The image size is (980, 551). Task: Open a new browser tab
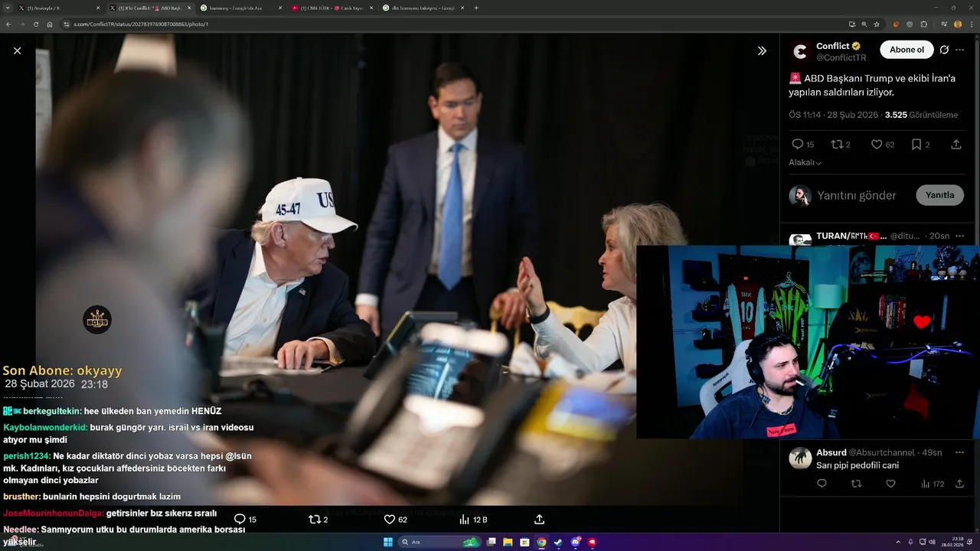point(476,8)
